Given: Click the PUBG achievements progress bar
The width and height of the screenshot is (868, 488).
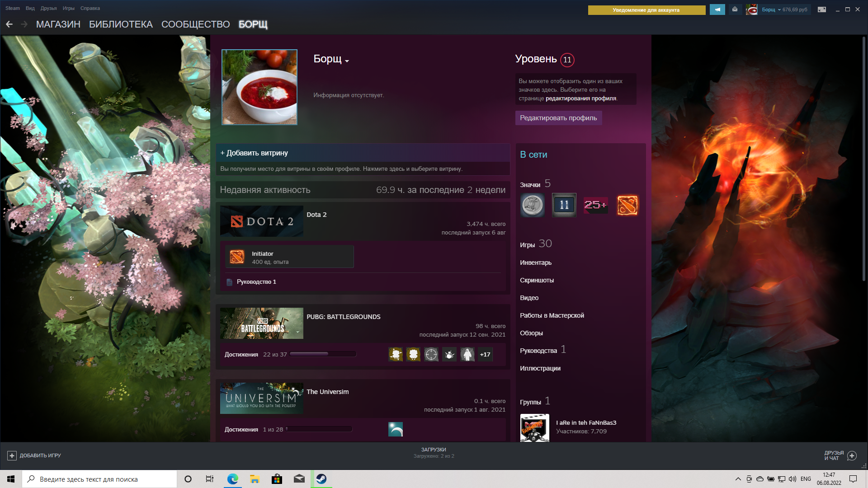Looking at the screenshot, I should 323,354.
